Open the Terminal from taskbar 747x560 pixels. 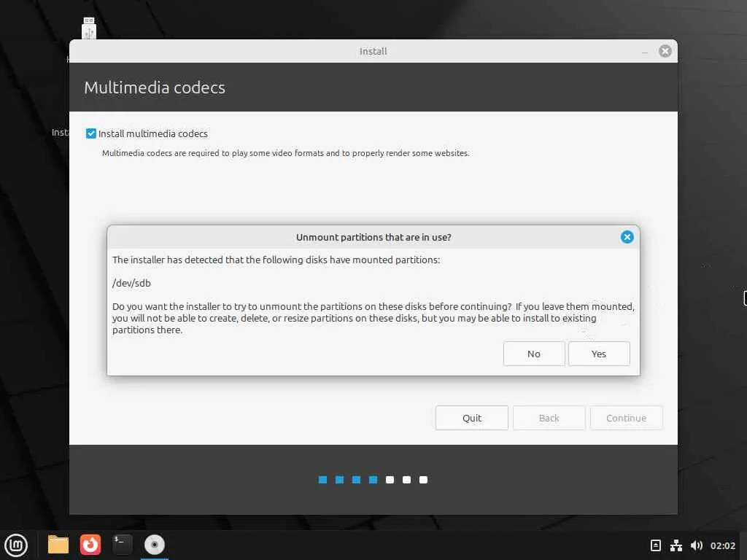click(122, 545)
